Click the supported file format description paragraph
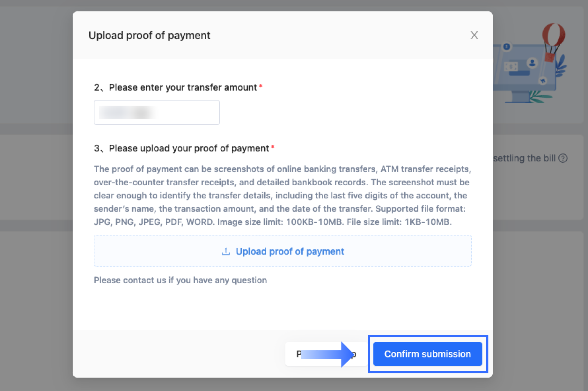The image size is (588, 391). coord(282,195)
